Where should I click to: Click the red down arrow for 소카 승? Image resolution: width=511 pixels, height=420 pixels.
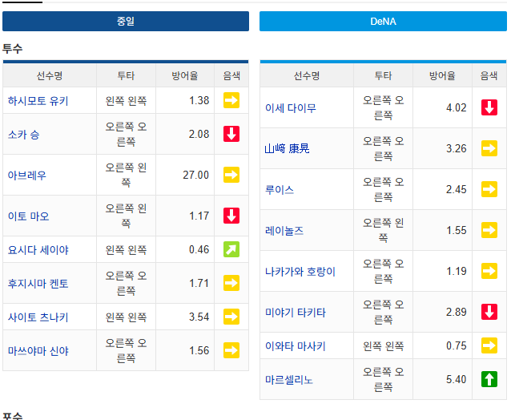231,134
